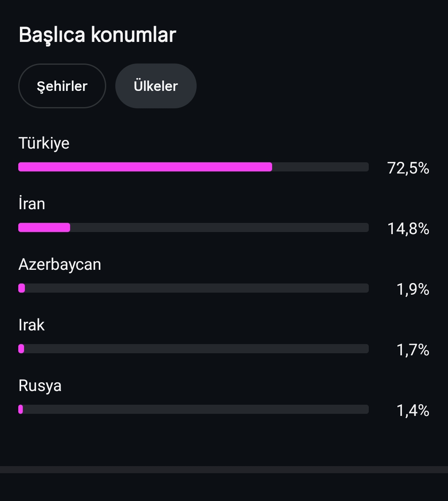This screenshot has width=448, height=501.
Task: Click the 1,9% percentage value
Action: click(413, 289)
